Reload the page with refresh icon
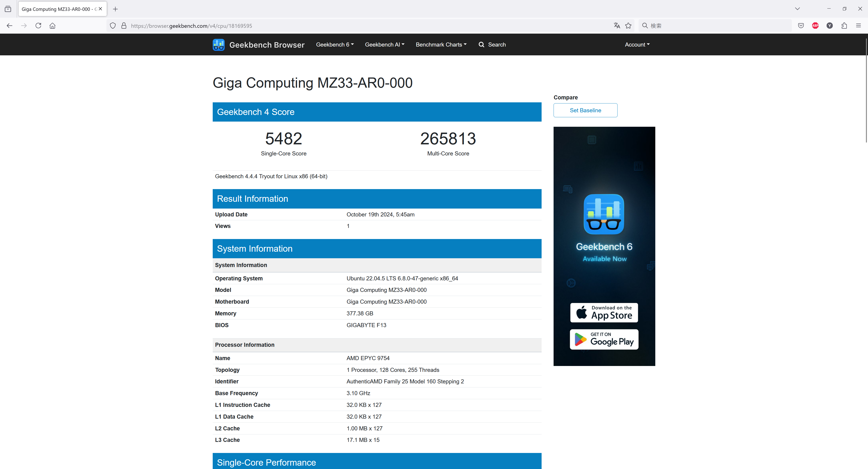This screenshot has width=868, height=469. coord(38,26)
